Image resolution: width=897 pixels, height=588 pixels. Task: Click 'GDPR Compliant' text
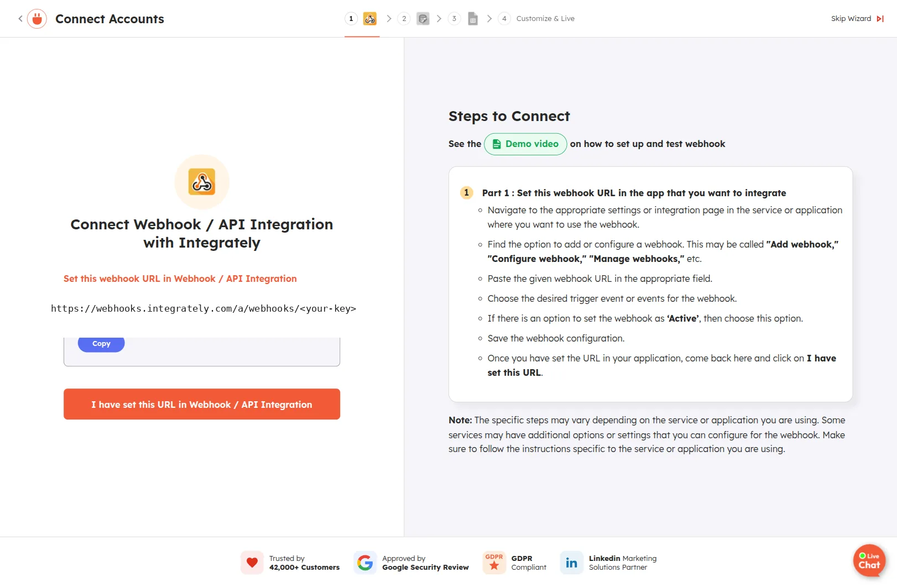pyautogui.click(x=529, y=563)
